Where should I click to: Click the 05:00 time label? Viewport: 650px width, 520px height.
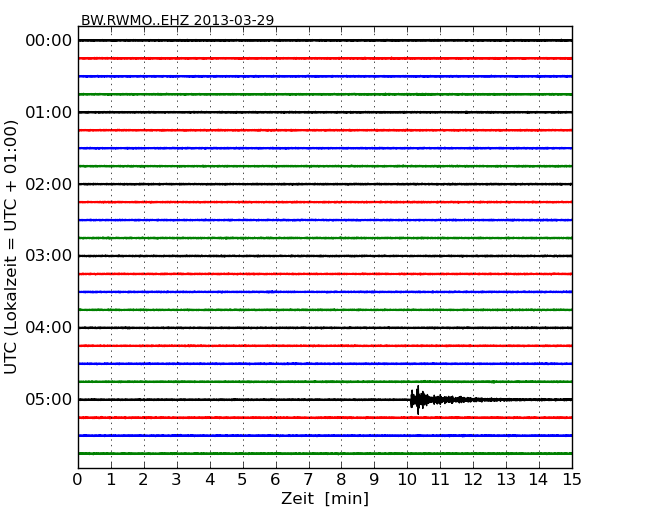point(49,399)
